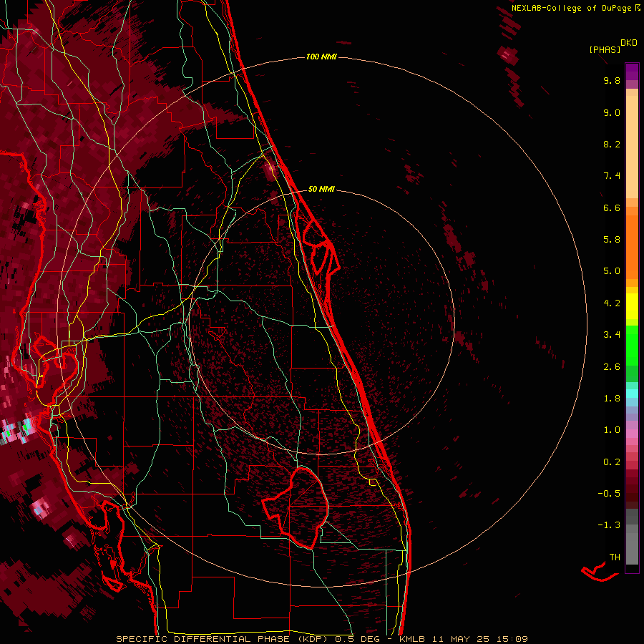Click the 11 MAY 25 date text
The width and height of the screenshot is (644, 644).
click(x=460, y=639)
